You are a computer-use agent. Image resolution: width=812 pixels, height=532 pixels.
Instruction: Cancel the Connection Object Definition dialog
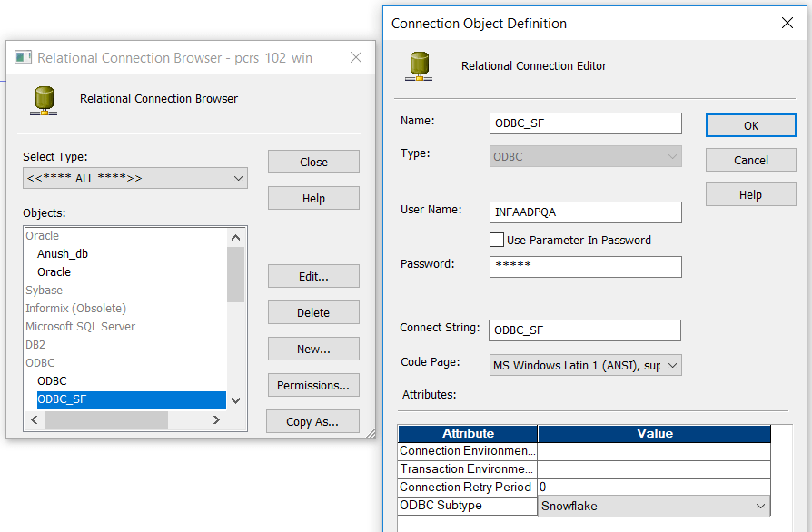(750, 160)
